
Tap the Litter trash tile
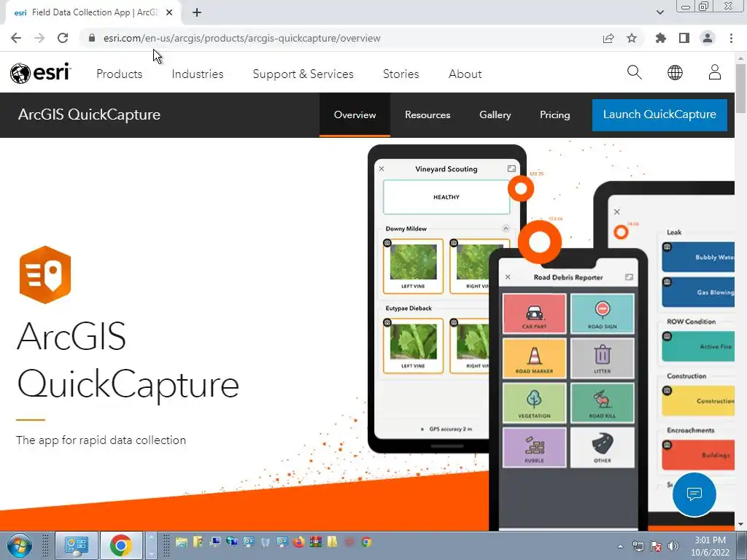602,358
